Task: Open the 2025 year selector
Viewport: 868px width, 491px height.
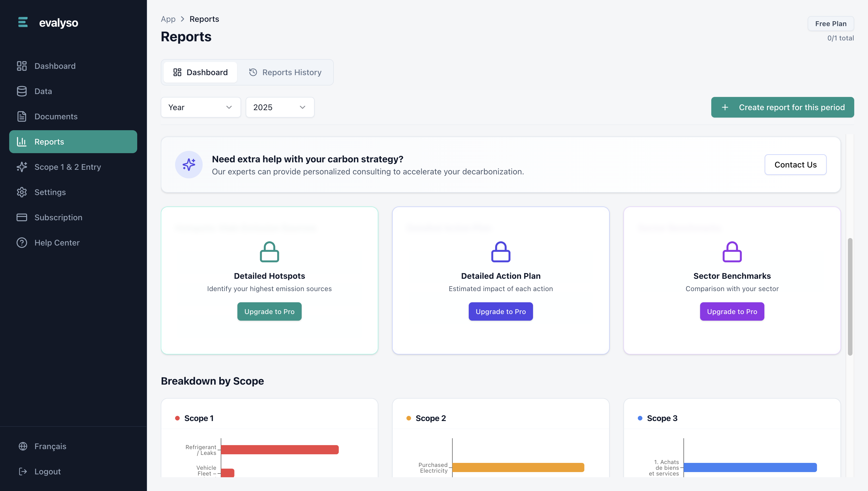Action: pyautogui.click(x=280, y=107)
